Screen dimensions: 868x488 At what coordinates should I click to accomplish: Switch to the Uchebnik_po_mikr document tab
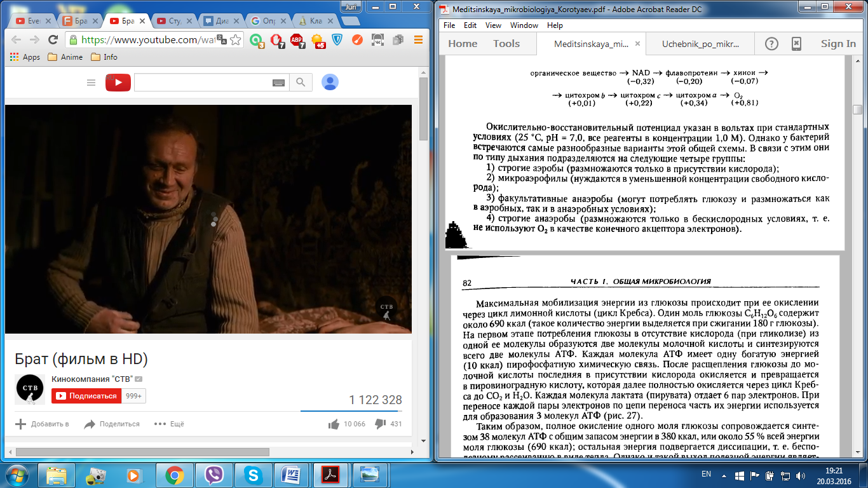coord(700,44)
